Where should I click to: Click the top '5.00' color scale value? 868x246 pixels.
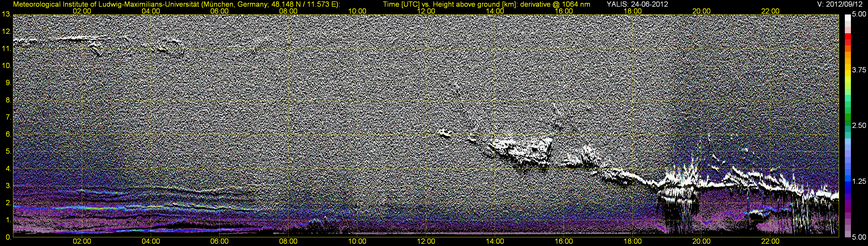pyautogui.click(x=859, y=14)
